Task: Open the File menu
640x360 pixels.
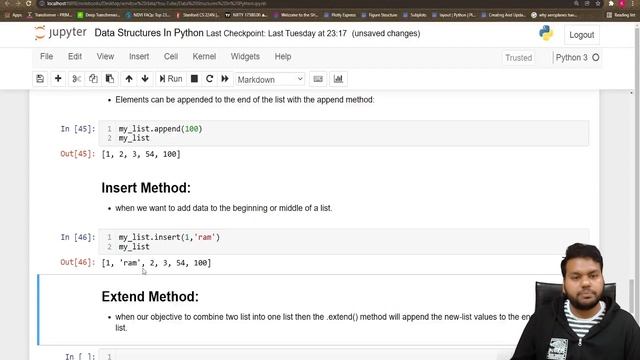Action: (x=47, y=57)
